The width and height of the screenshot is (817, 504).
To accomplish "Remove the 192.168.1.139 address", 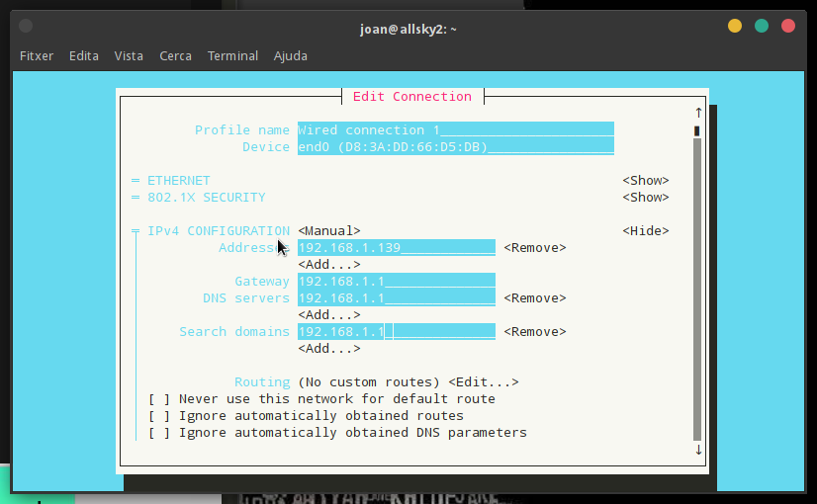I will (x=535, y=248).
